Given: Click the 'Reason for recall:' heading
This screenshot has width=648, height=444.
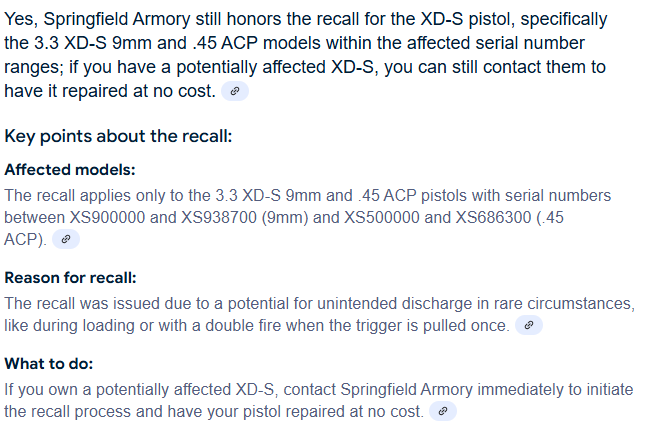Looking at the screenshot, I should (70, 277).
